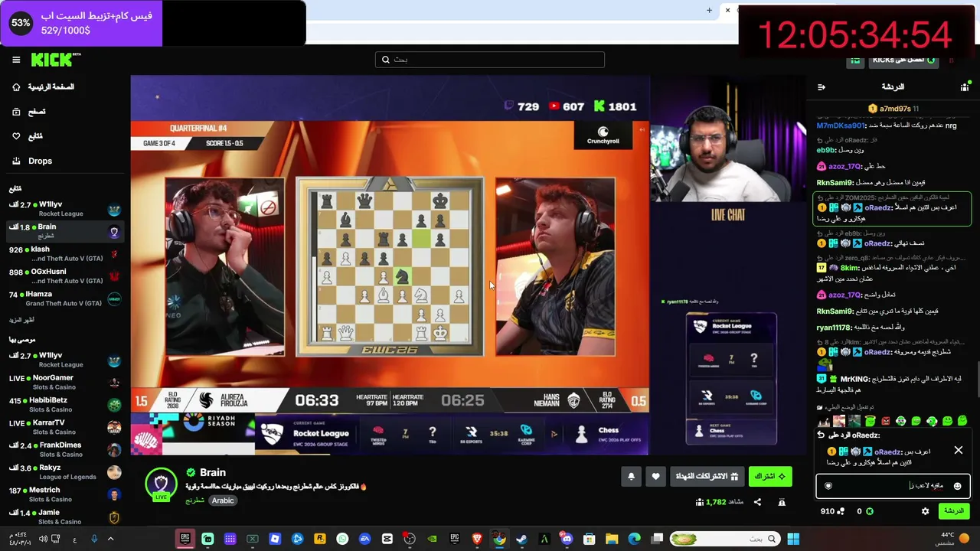This screenshot has height=551, width=980.
Task: Click the search field at top
Action: (490, 60)
